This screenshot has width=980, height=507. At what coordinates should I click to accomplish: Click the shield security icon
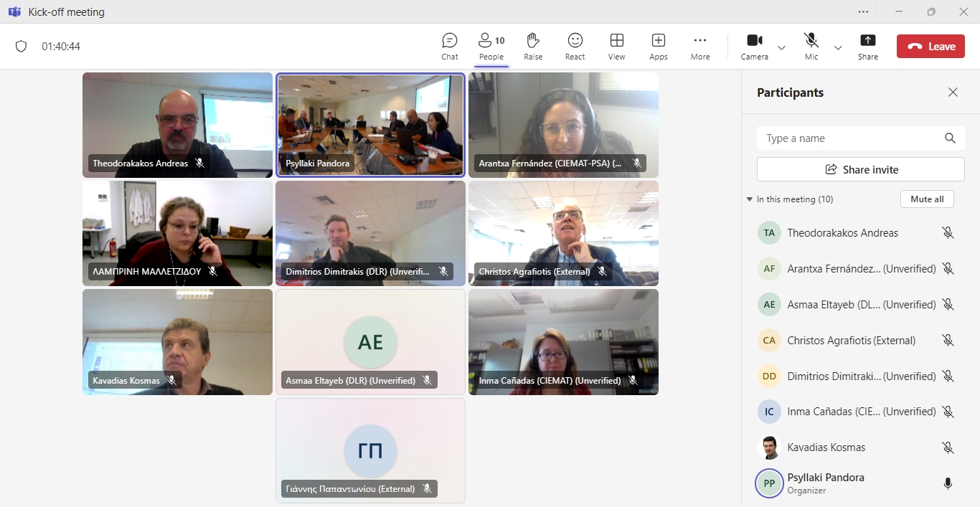21,47
